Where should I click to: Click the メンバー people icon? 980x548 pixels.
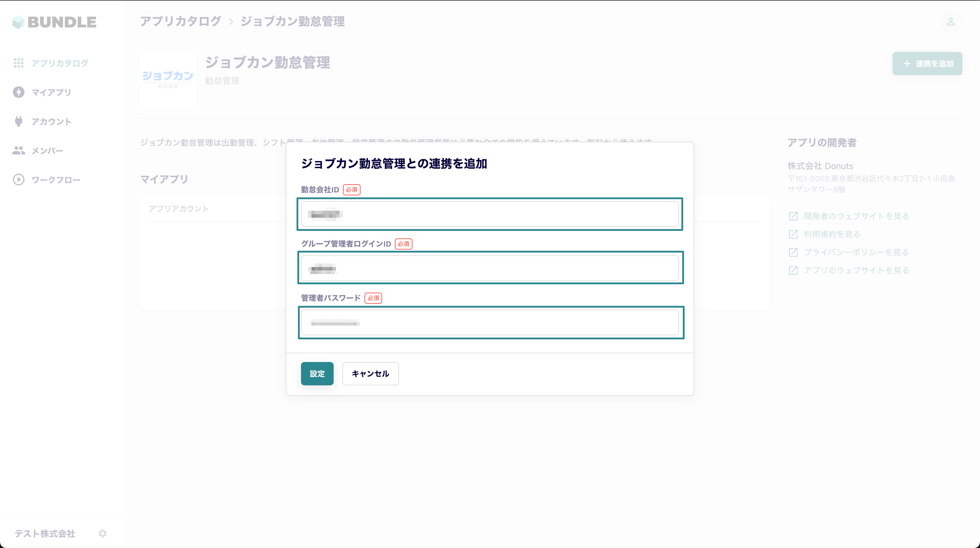[19, 151]
